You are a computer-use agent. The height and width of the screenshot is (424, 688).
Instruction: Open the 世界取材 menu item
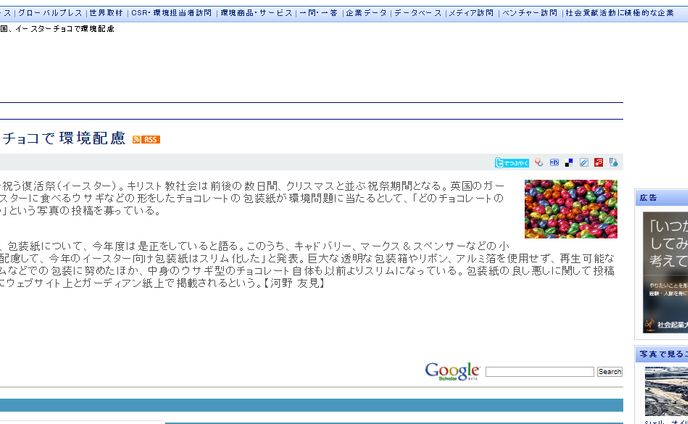pyautogui.click(x=106, y=13)
